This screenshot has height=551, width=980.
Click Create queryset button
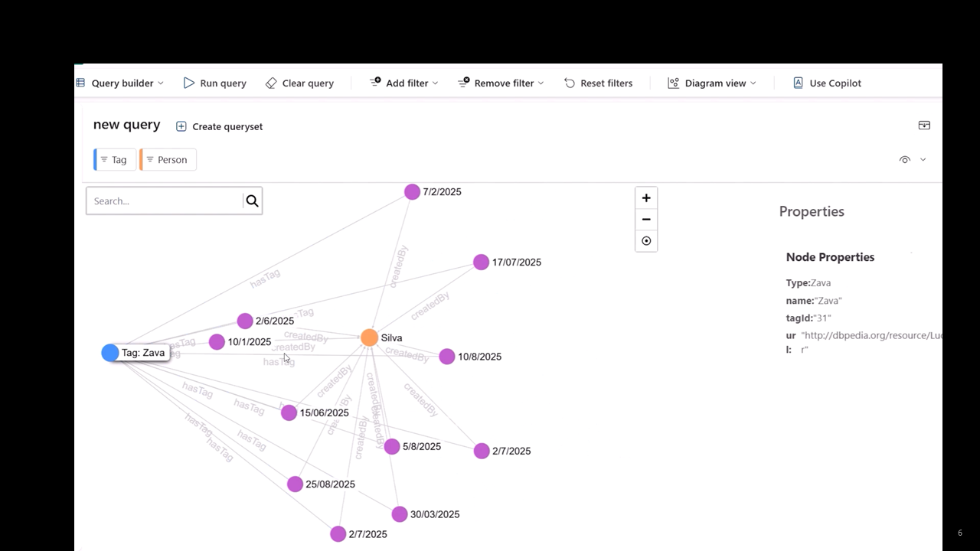coord(220,126)
